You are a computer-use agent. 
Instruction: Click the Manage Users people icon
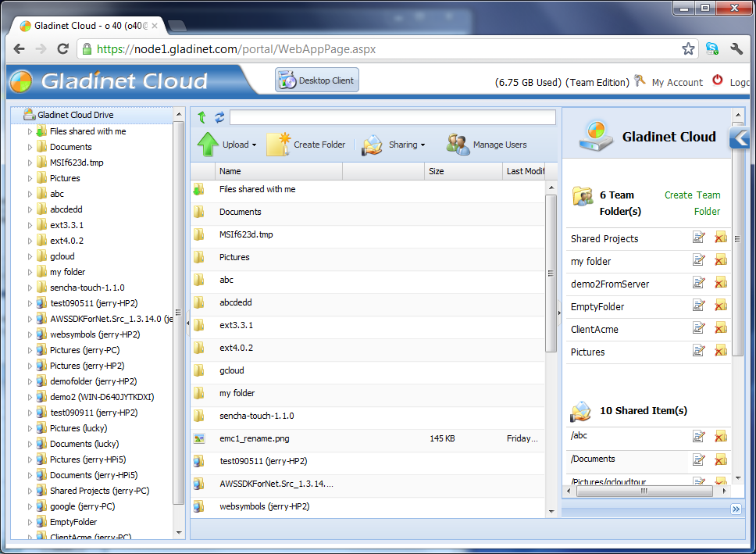point(458,145)
